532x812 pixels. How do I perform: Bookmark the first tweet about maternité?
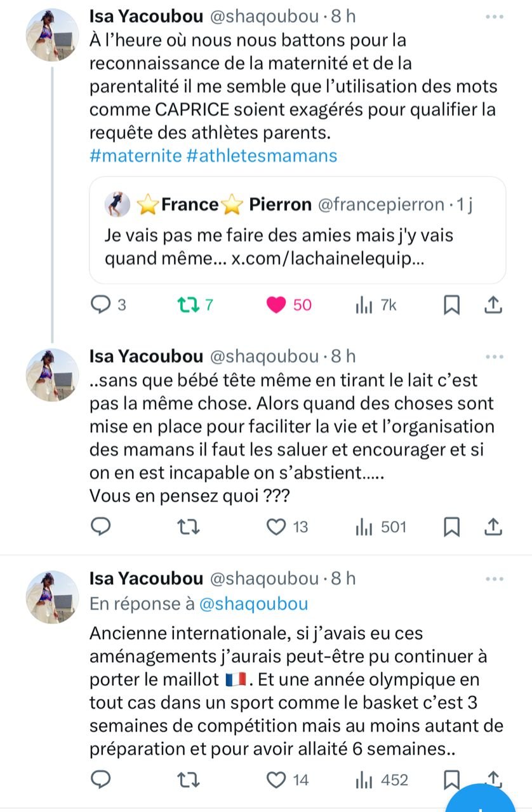451,305
